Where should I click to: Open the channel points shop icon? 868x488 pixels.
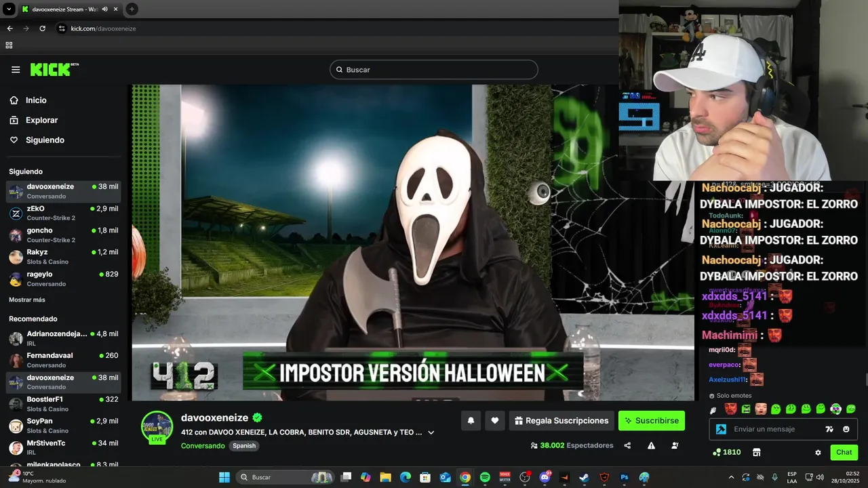click(757, 452)
